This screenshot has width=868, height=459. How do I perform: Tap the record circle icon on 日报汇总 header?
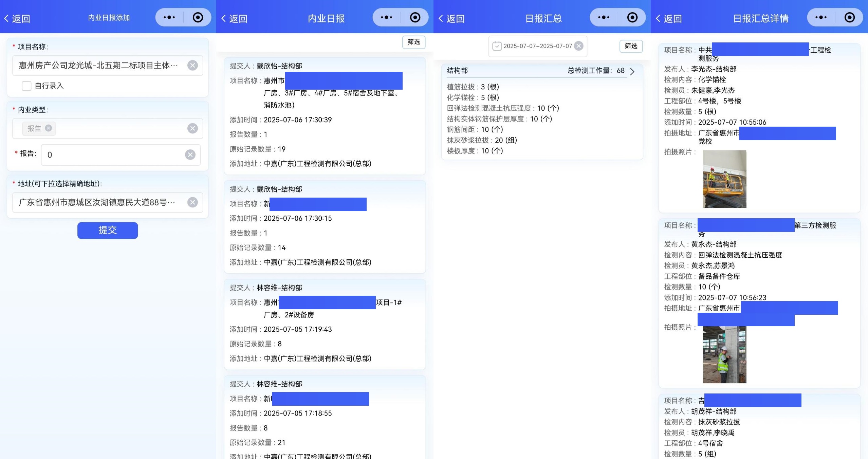point(632,16)
